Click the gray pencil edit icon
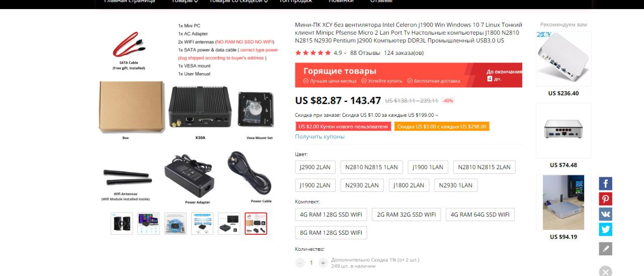The width and height of the screenshot is (644, 276). 605,248
